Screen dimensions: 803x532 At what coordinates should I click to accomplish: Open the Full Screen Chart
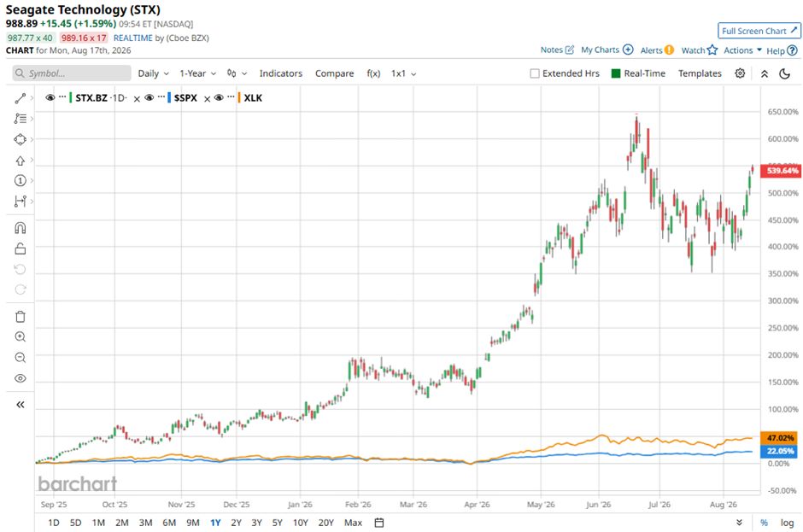pos(759,31)
